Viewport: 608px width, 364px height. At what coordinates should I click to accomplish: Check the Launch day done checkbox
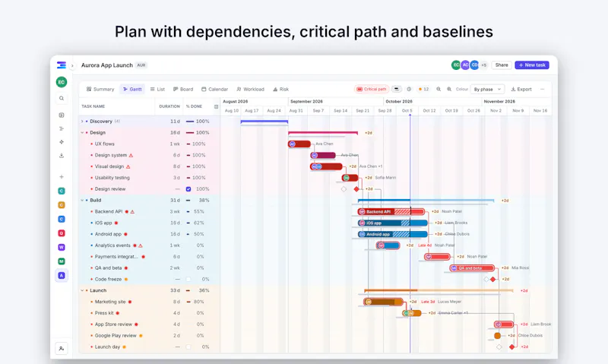point(188,347)
